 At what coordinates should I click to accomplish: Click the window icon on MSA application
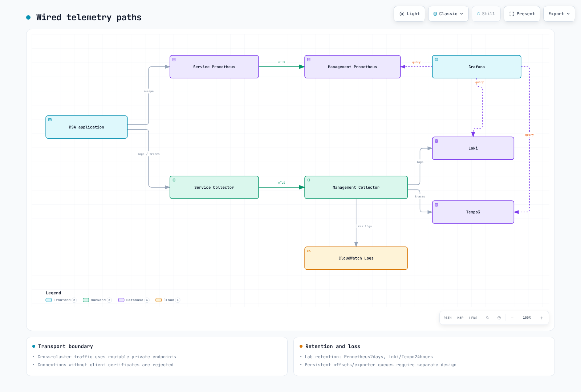coord(50,120)
